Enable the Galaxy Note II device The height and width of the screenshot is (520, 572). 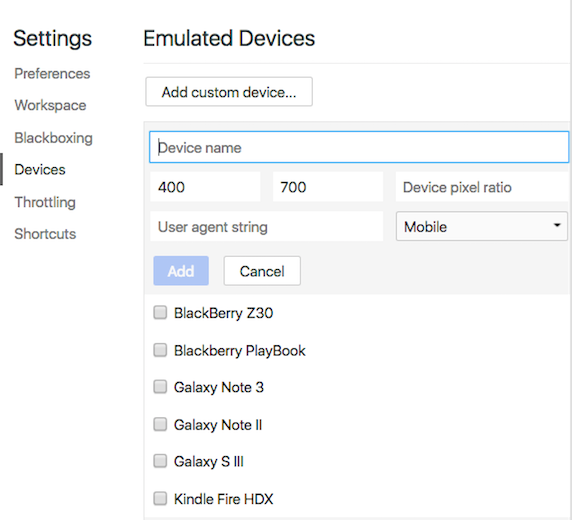point(160,424)
